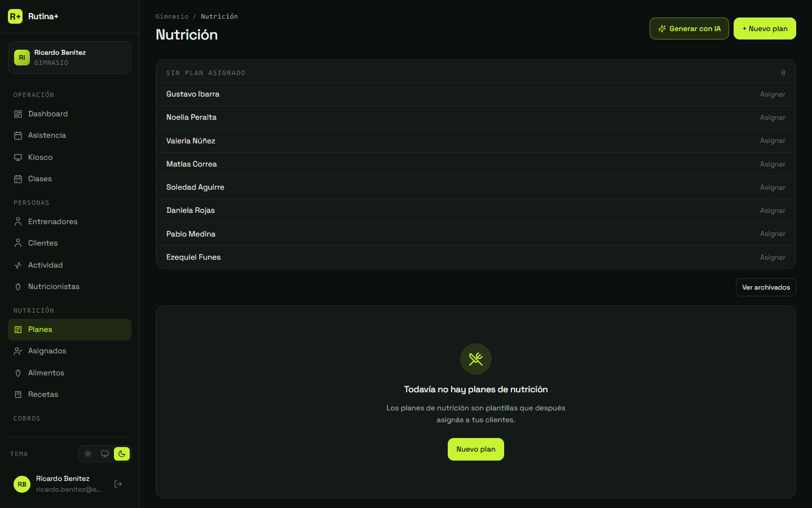
Task: Assign a plan to Pablo Medina
Action: pyautogui.click(x=773, y=234)
